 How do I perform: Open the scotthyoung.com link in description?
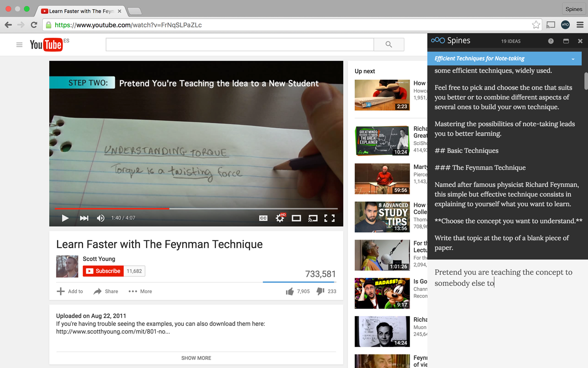point(113,331)
